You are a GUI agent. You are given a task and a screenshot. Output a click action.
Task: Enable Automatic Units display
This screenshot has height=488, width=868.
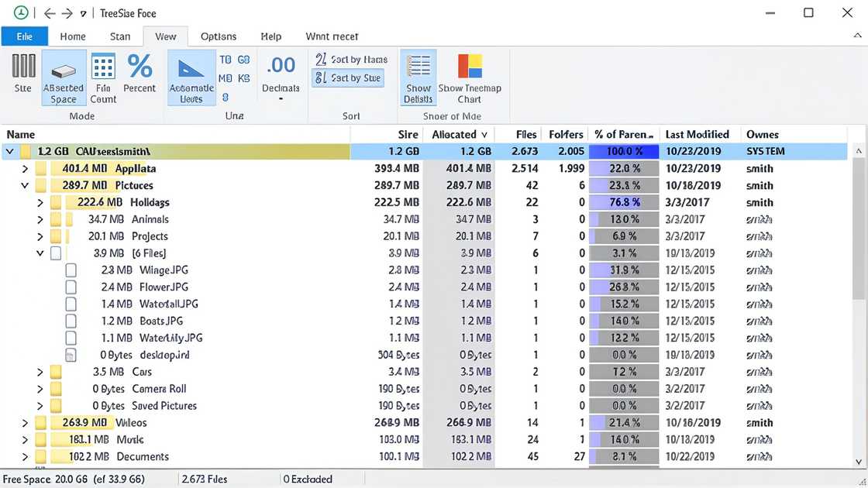(x=191, y=77)
